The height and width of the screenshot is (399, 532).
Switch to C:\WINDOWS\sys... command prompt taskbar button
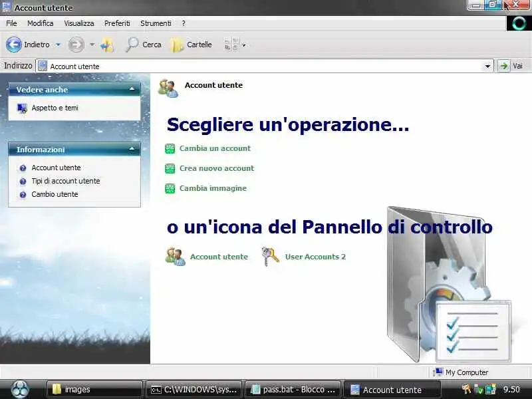click(194, 390)
